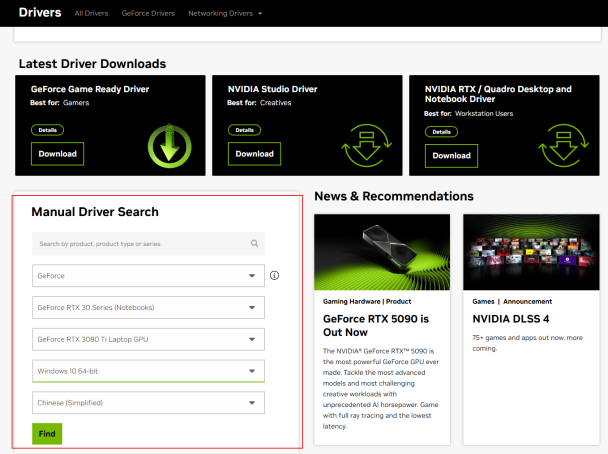Click the 'Best for: Workstation Users' text
The height and width of the screenshot is (454, 608).
pyautogui.click(x=468, y=114)
